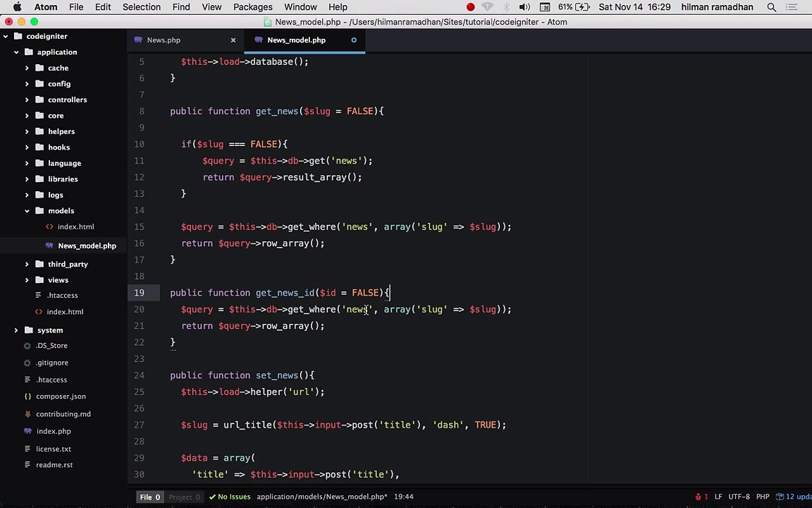Image resolution: width=812 pixels, height=508 pixels.
Task: Click the linter File 0 scope
Action: 150,497
